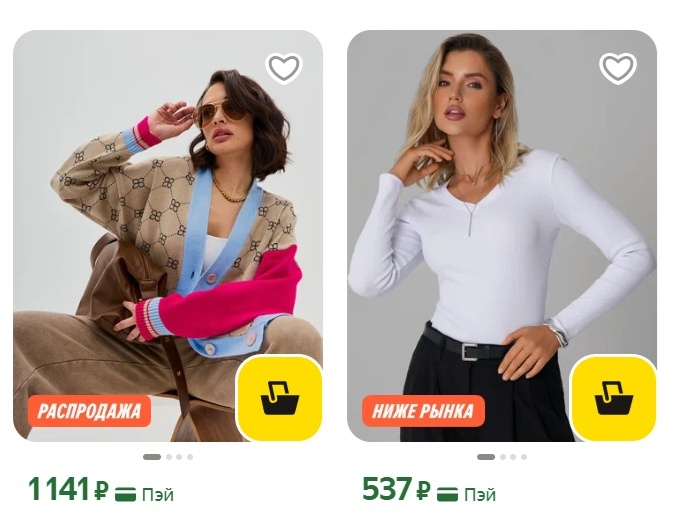Click the card icon beside 537 ₽
Image resolution: width=675 pixels, height=513 pixels.
coord(447,494)
